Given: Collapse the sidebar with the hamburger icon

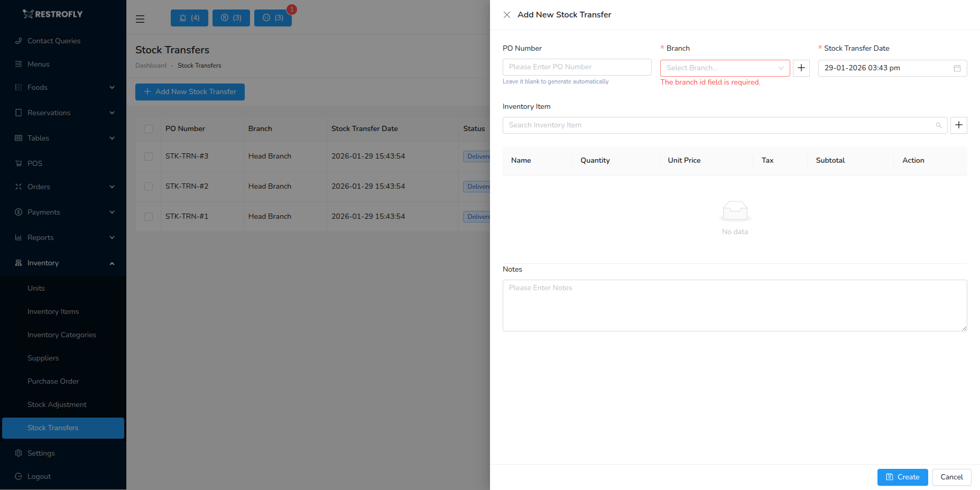Looking at the screenshot, I should (x=140, y=19).
